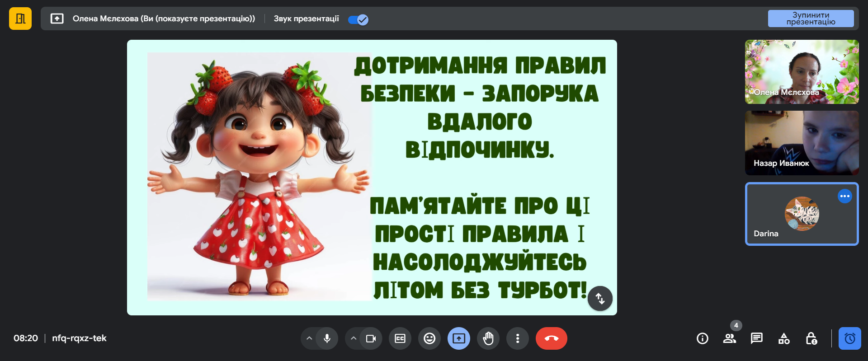Screen dimensions: 868x361
Task: Click the present screen icon
Action: click(x=459, y=338)
